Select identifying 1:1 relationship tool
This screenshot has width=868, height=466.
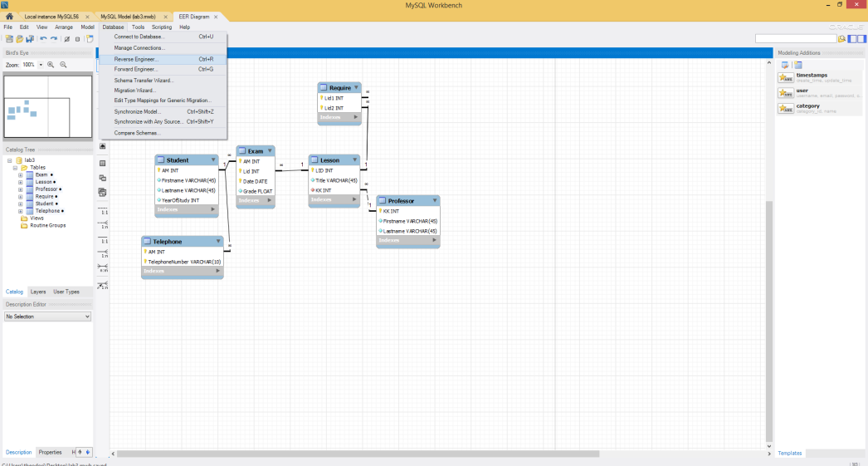pyautogui.click(x=103, y=240)
